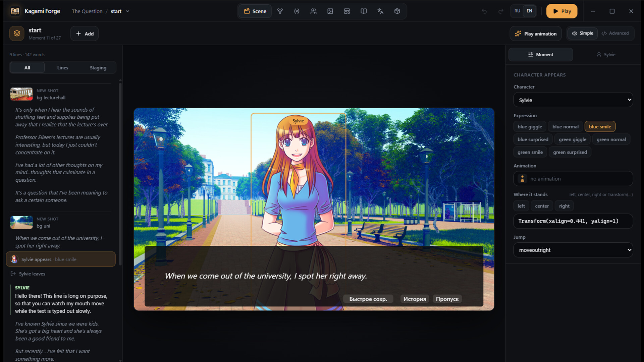644x362 pixels.
Task: Open the Character Sylvie dropdown
Action: (573, 100)
